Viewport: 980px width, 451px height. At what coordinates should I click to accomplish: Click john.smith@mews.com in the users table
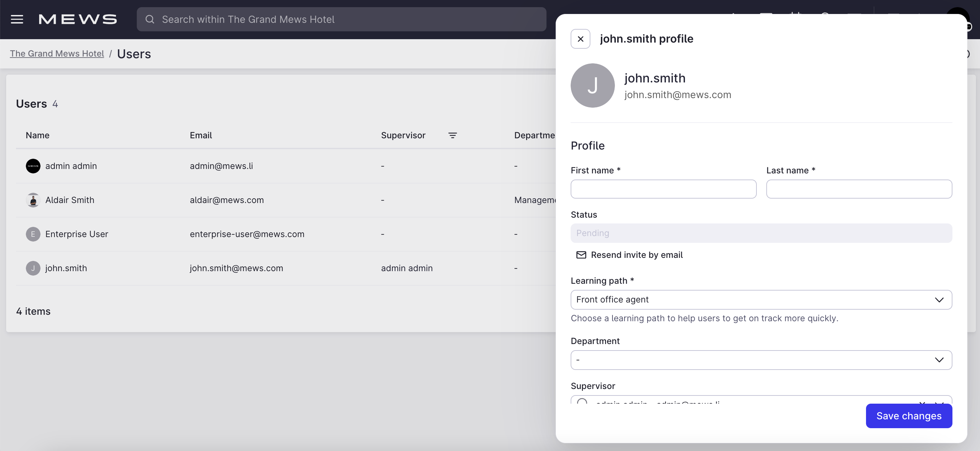click(236, 268)
